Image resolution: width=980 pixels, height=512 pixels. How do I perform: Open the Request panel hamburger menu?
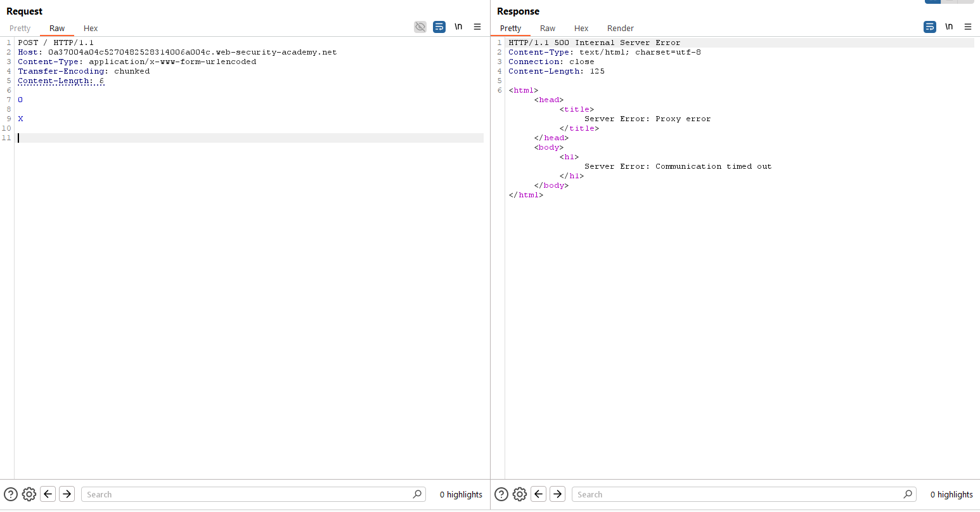(x=477, y=27)
